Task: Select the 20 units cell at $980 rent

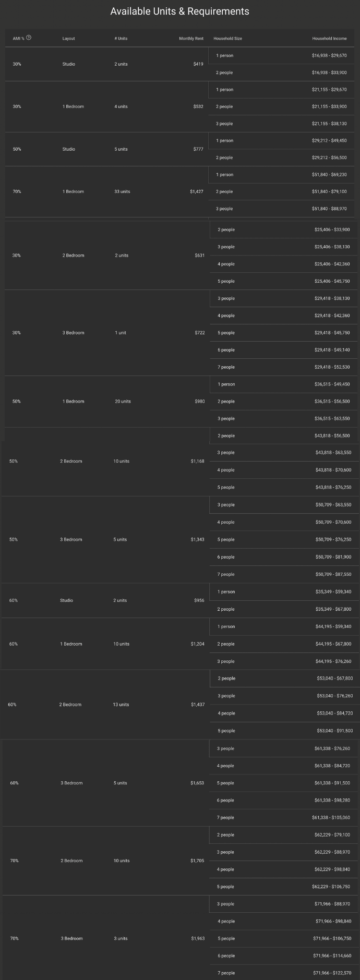Action: point(123,402)
